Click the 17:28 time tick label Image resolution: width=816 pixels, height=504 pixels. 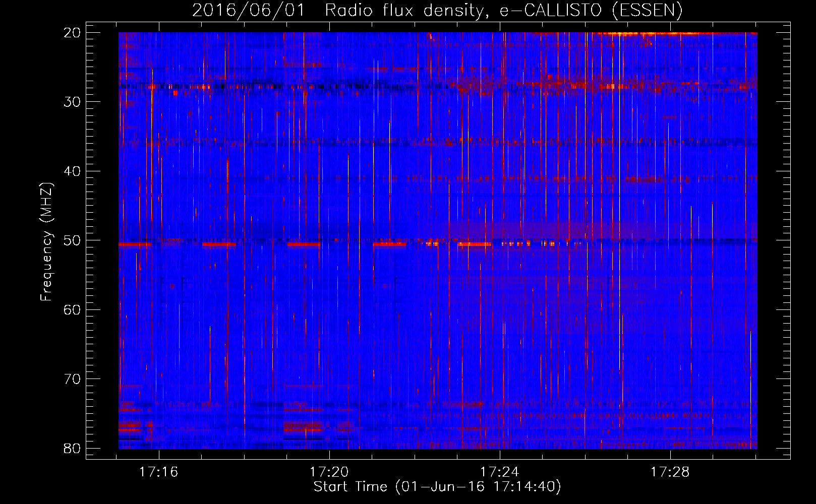[x=670, y=472]
